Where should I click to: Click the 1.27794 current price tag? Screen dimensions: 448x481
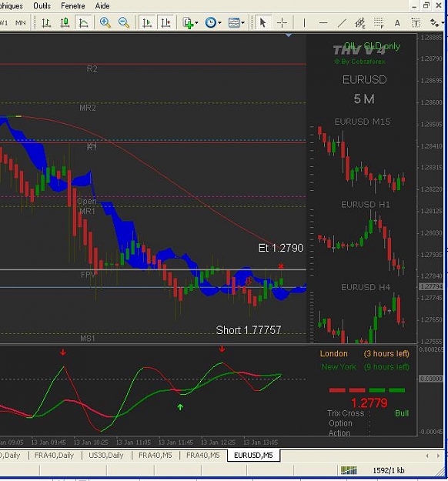click(431, 286)
